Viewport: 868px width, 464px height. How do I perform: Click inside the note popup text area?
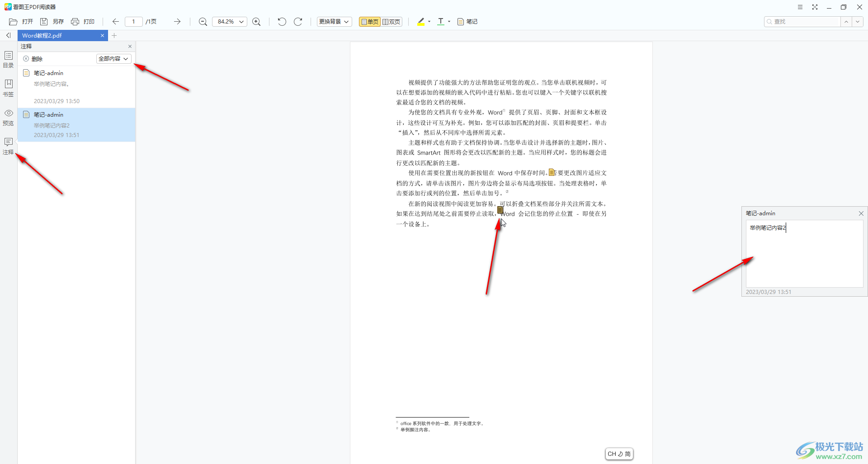pos(804,253)
